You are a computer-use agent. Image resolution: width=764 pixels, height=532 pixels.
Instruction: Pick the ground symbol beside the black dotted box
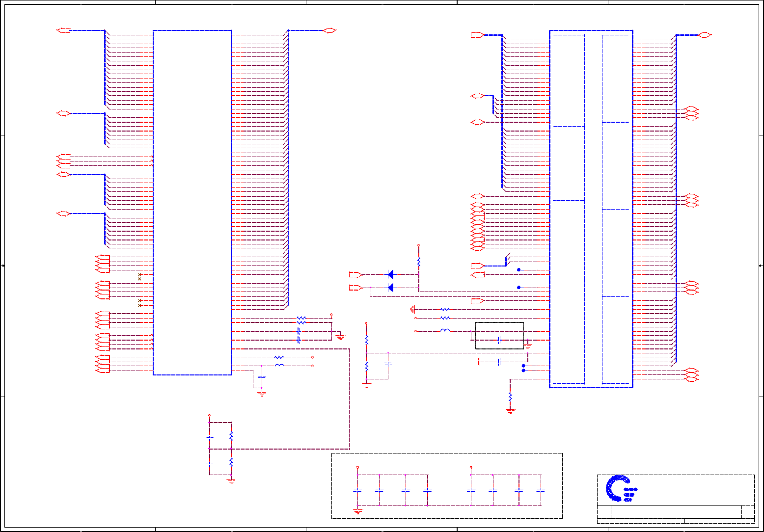pyautogui.click(x=528, y=346)
